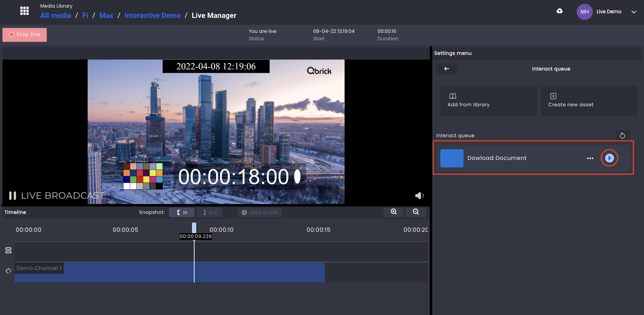644x315 pixels.
Task: Refresh the Interact queue
Action: 622,135
